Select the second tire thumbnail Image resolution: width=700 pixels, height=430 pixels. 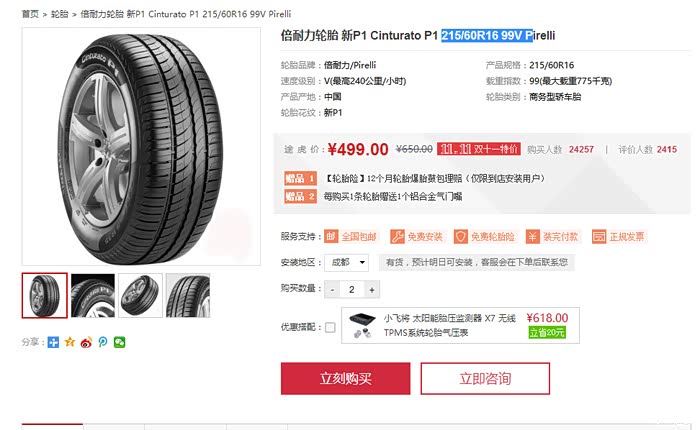coord(93,296)
